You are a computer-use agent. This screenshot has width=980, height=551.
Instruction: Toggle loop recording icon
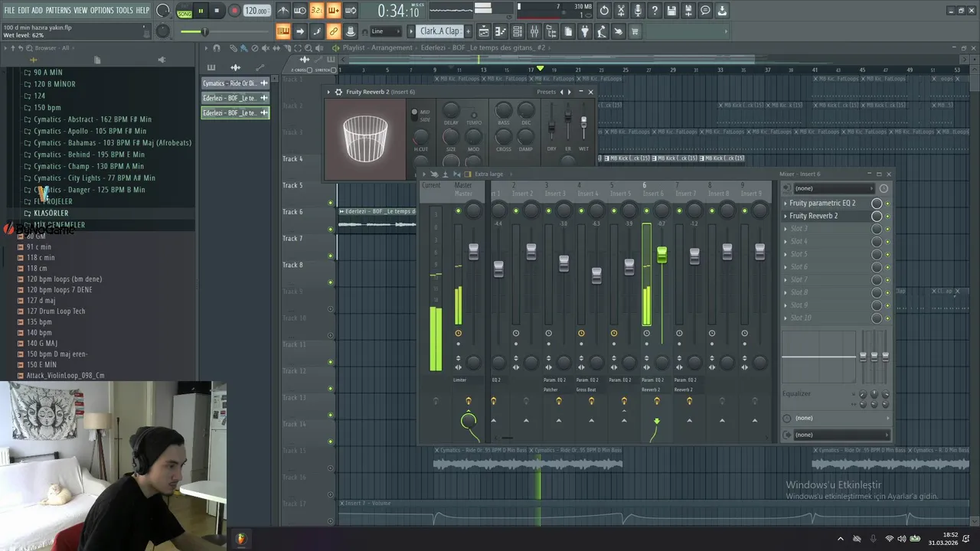[x=351, y=11]
